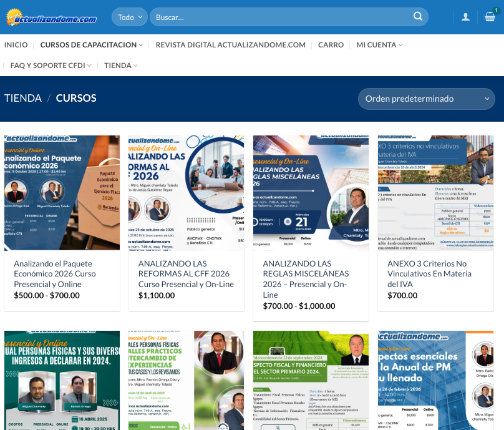The image size is (504, 430).
Task: Go to CARRO menu item
Action: coord(331,45)
